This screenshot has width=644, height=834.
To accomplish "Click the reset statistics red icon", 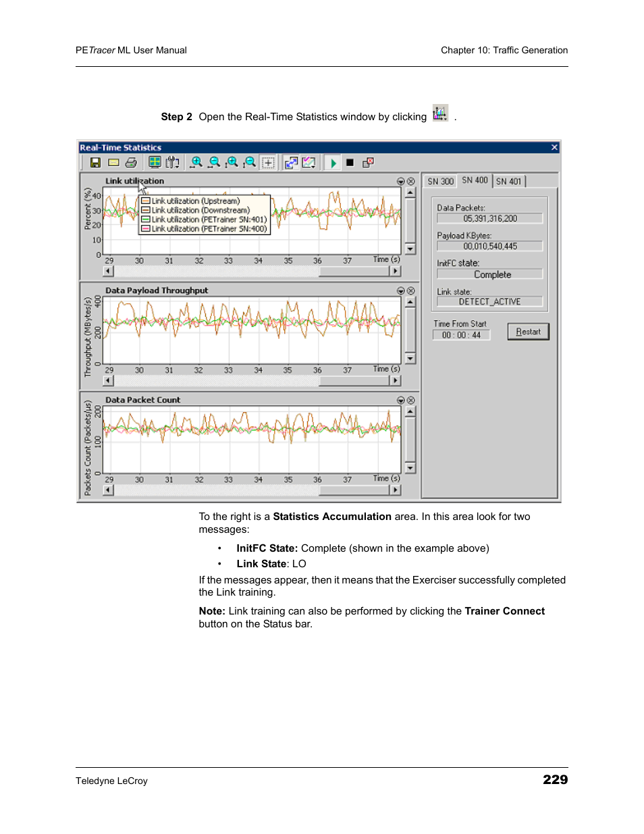I will (368, 163).
